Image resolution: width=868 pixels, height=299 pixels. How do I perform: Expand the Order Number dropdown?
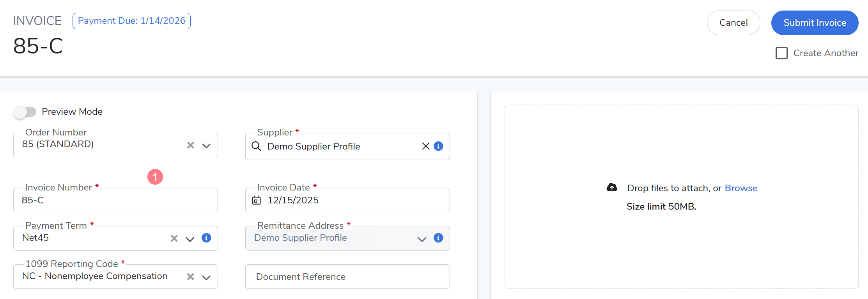[206, 146]
